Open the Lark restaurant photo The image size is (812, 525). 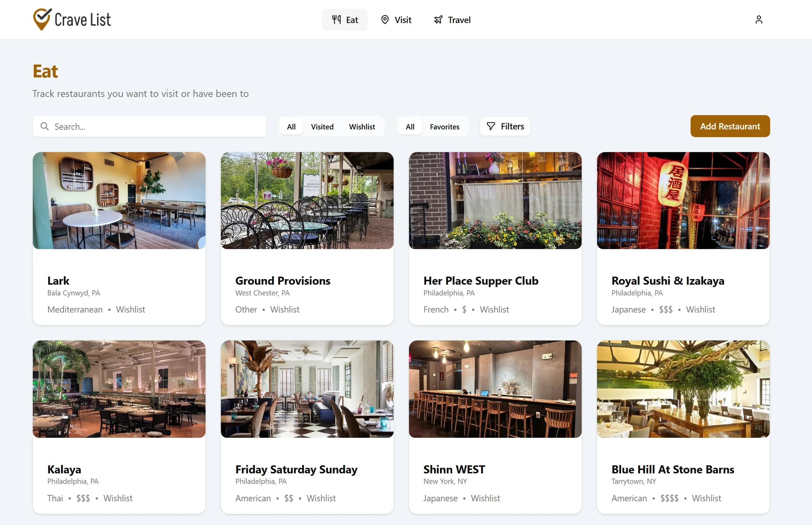[x=119, y=201]
